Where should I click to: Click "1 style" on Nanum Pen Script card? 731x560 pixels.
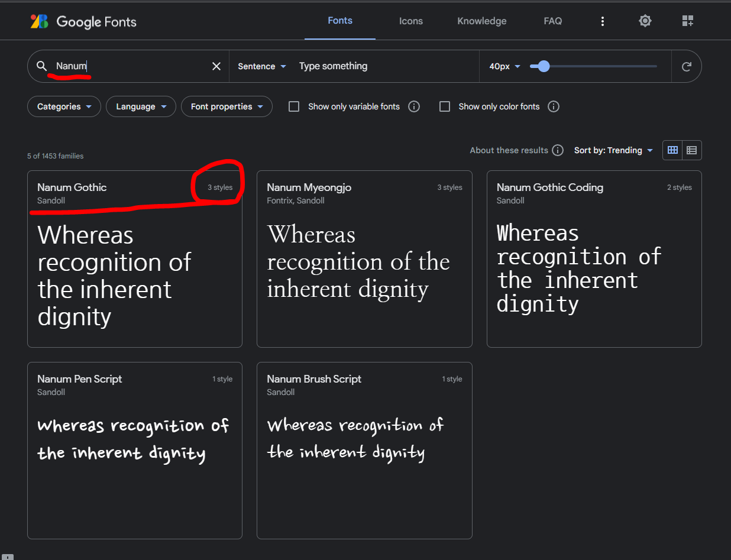tap(222, 379)
